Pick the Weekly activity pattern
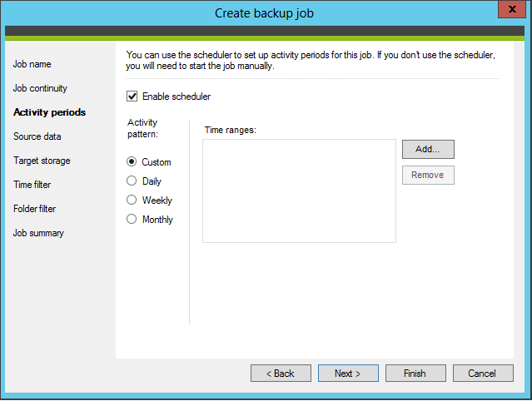The width and height of the screenshot is (532, 401). (x=132, y=200)
